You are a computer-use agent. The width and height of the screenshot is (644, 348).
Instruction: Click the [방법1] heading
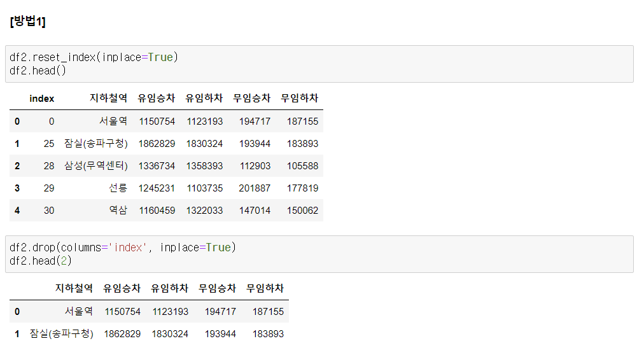27,21
